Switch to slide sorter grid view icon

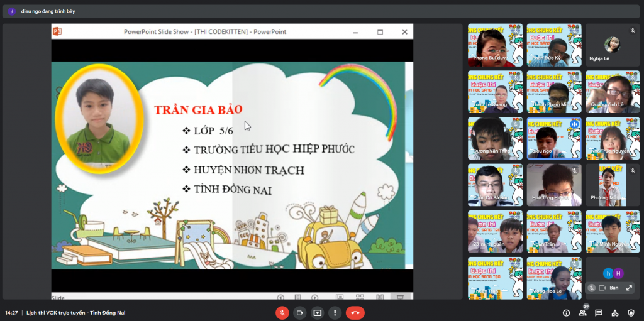pos(360,297)
